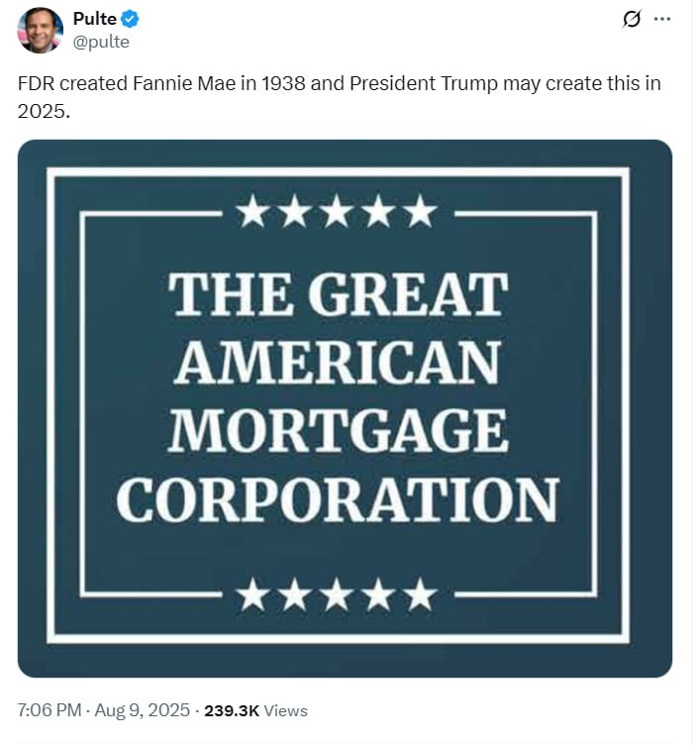Click Pulte's profile avatar photo
The image size is (700, 746).
40,30
